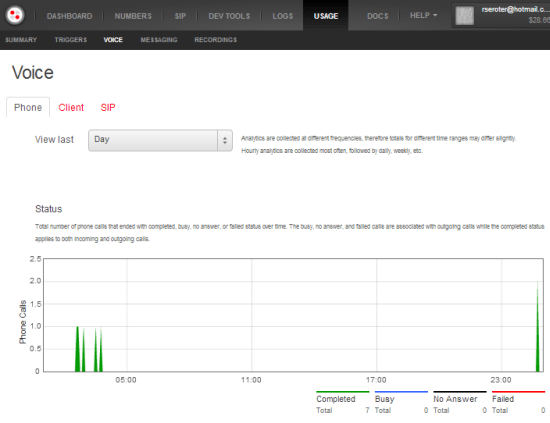Select the Phone tab
The width and height of the screenshot is (550, 423).
(28, 107)
